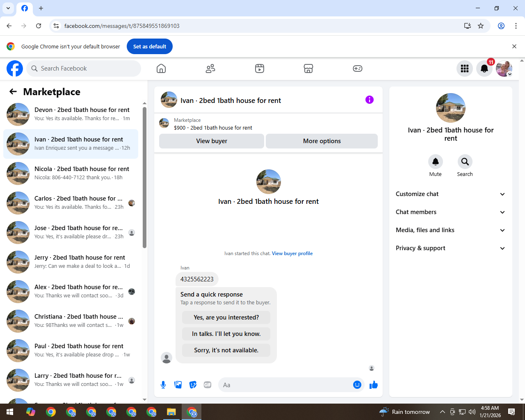Open the notifications bell with 11 badge
Screen dimensions: 525x420
pyautogui.click(x=484, y=68)
